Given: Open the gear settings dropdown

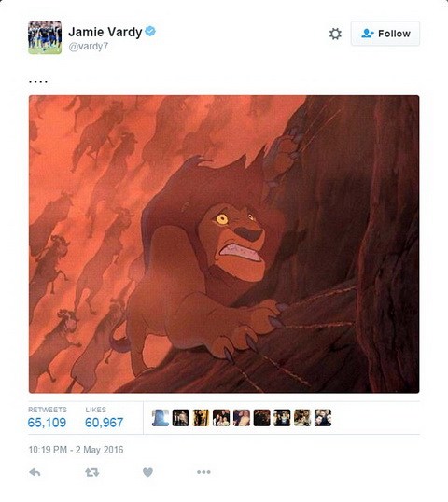Looking at the screenshot, I should click(335, 34).
